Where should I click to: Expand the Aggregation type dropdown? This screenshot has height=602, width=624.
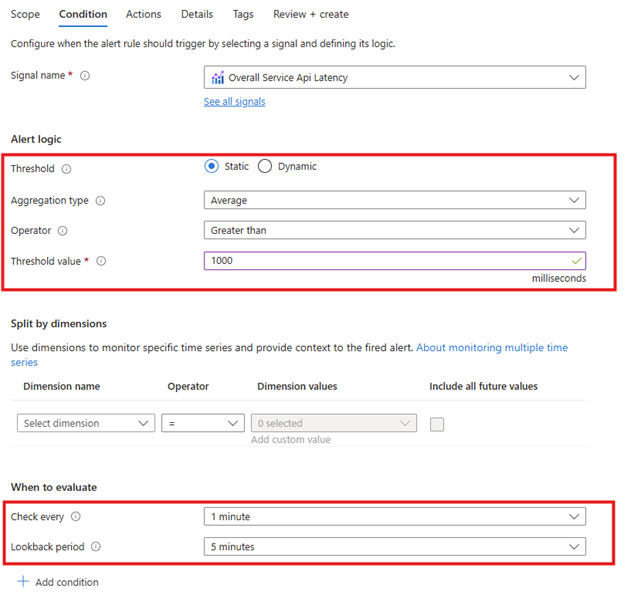[x=394, y=200]
